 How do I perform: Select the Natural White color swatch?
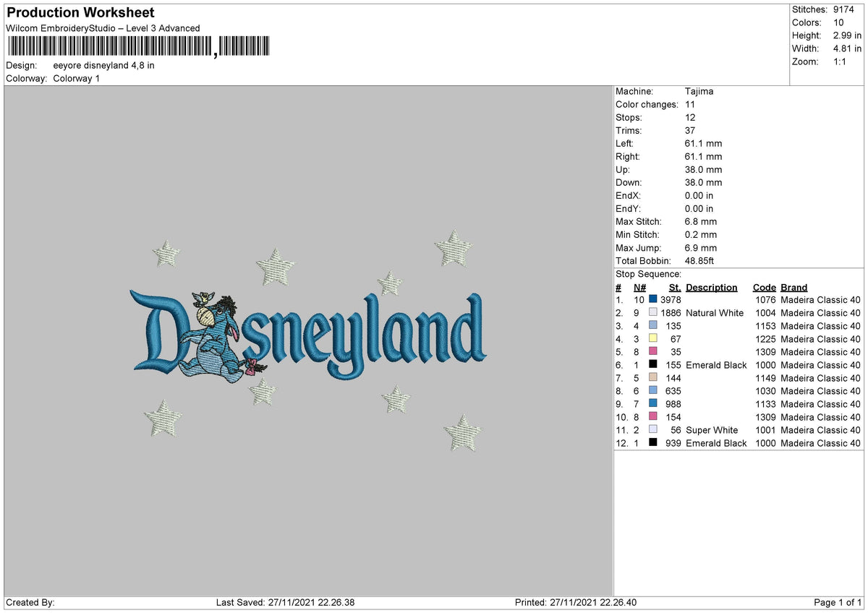653,312
